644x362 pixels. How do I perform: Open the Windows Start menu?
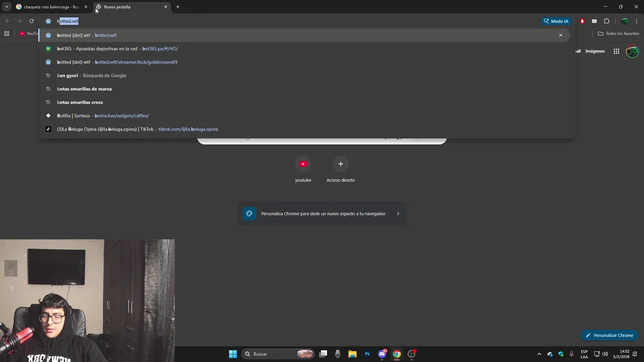[x=233, y=354]
